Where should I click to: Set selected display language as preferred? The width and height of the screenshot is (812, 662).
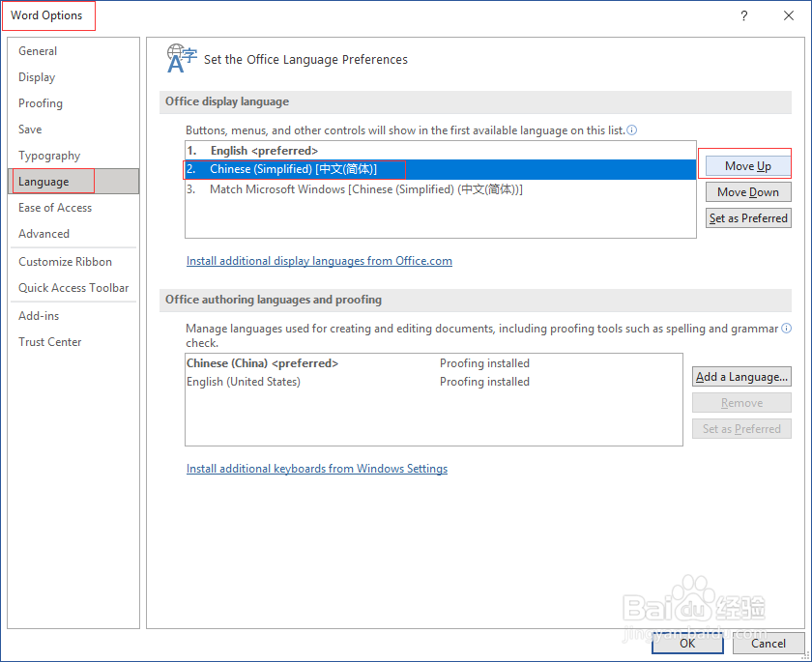tap(748, 217)
